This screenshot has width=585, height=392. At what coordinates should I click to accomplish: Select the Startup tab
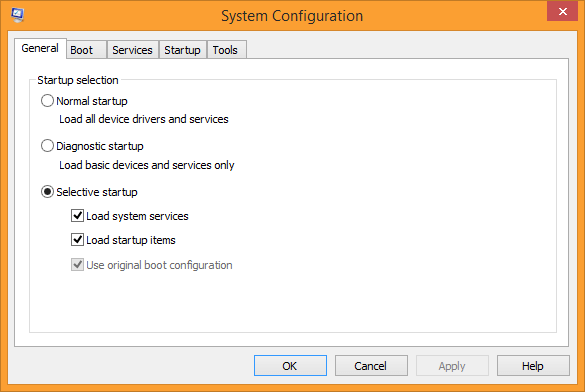click(x=182, y=50)
